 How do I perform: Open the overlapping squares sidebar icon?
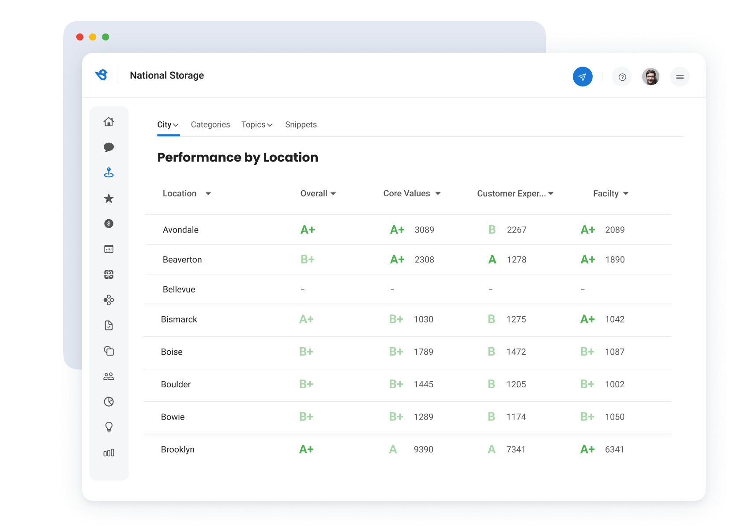pos(109,351)
